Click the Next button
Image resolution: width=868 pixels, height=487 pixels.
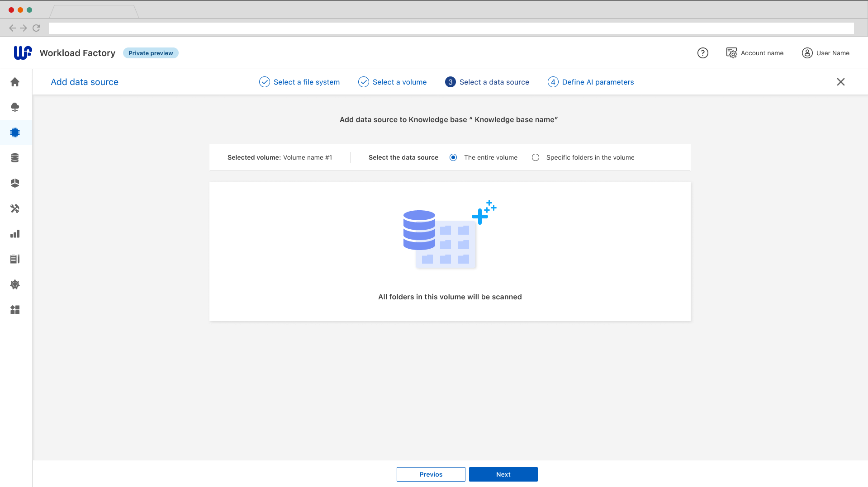click(x=503, y=474)
